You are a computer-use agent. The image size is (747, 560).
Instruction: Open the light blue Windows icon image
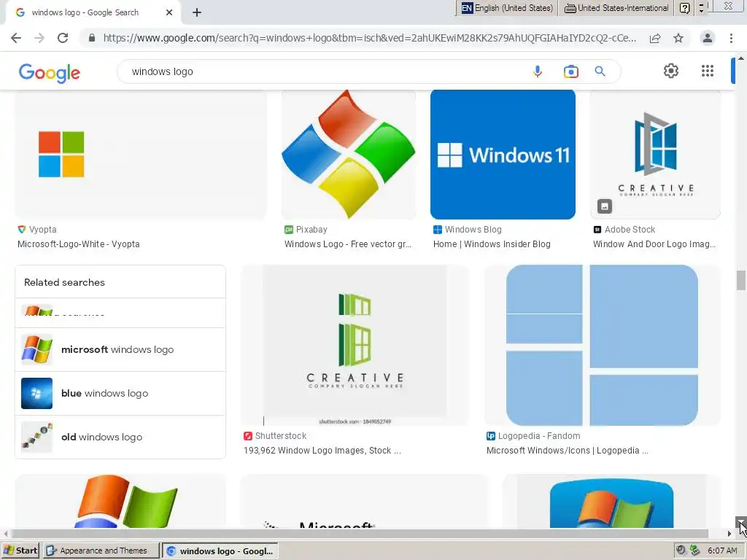[602, 345]
